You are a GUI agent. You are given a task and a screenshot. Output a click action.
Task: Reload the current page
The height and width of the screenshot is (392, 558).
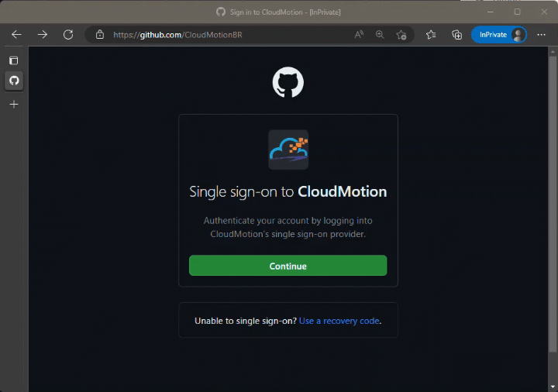coord(68,35)
